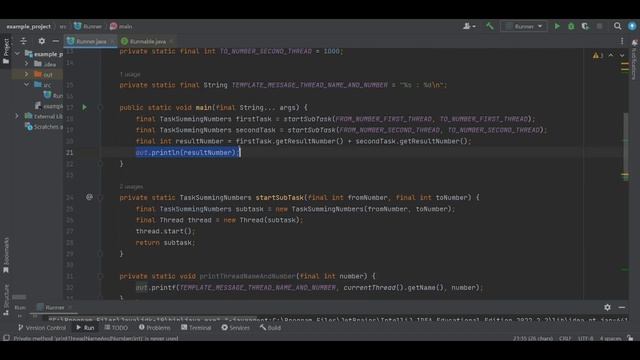Click Runner breadcrumb in navigation bar
The width and height of the screenshot is (640, 360).
88,26
